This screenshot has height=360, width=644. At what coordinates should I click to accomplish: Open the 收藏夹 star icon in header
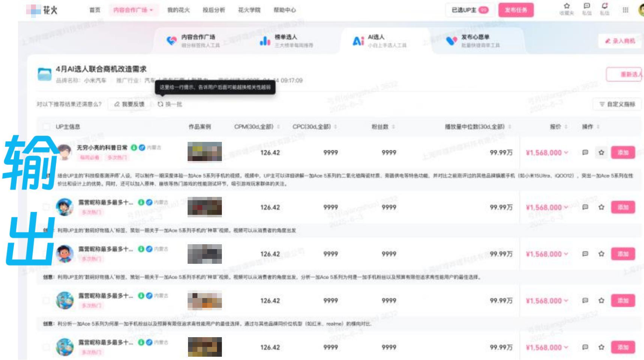coord(567,6)
